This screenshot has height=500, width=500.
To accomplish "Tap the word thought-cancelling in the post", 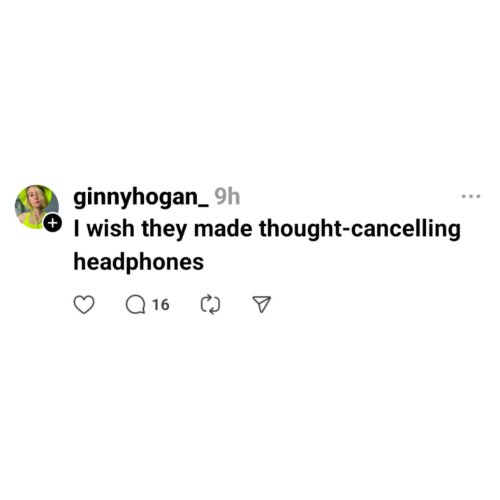I will tap(360, 229).
